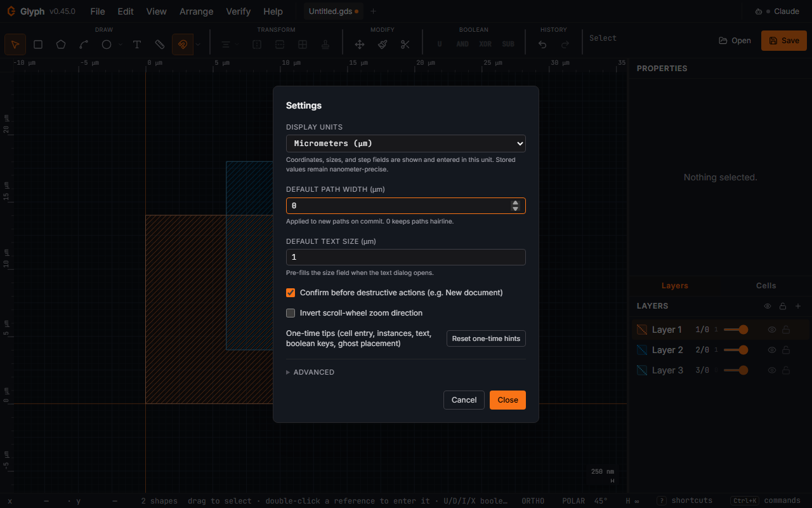Adjust Layer 3 opacity slider
The image size is (812, 508).
point(736,370)
